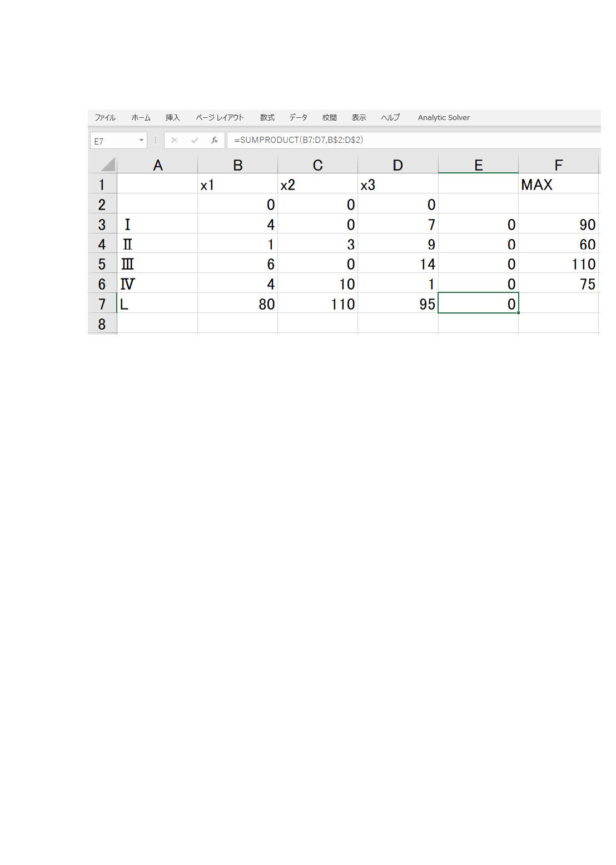Click the Insert Function fx icon
Screen dimensions: 616x865
214,141
